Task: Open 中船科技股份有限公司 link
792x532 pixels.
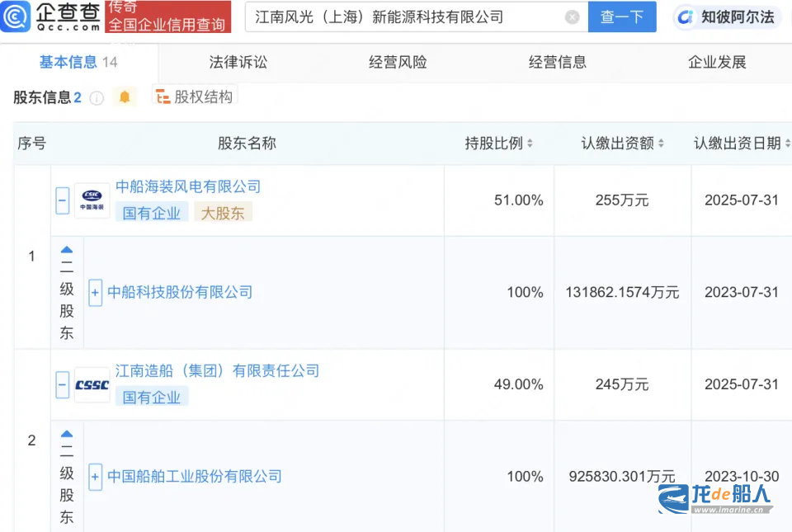Action: point(180,292)
